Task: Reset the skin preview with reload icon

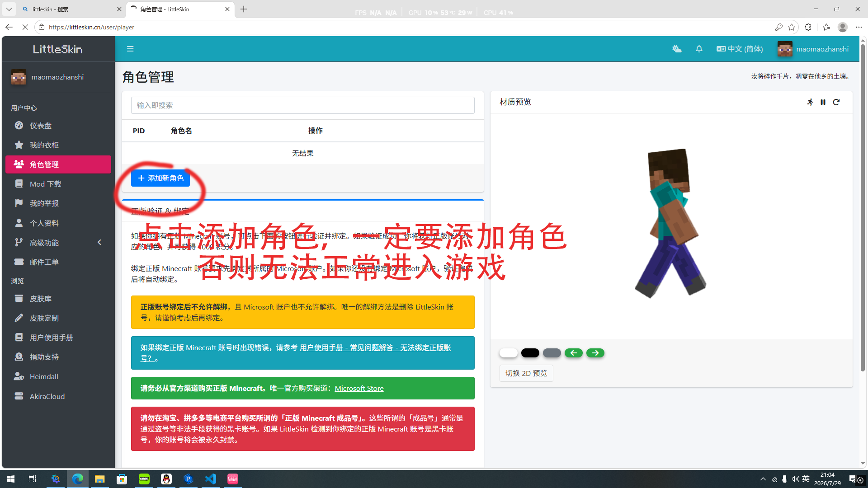Action: 836,102
